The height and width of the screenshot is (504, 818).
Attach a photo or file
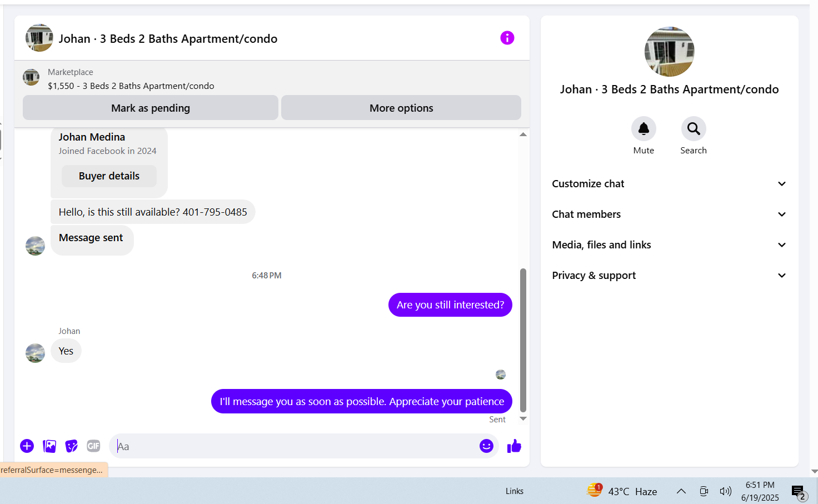(x=49, y=446)
